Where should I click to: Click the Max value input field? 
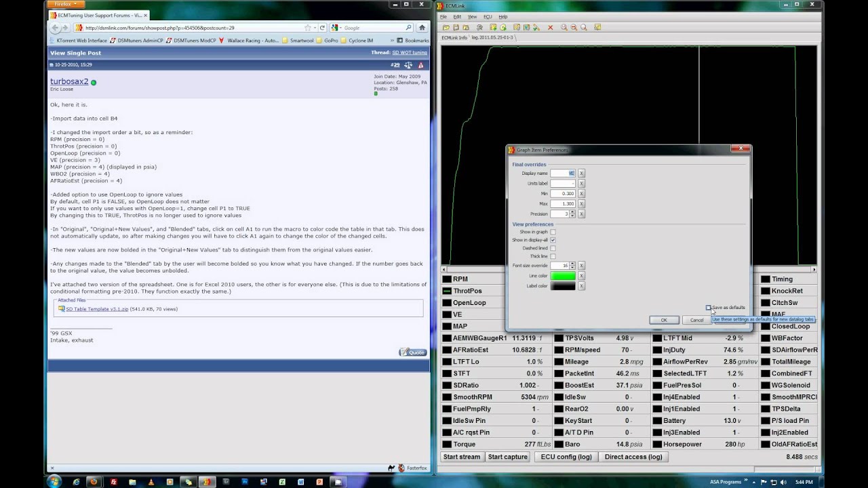click(x=563, y=204)
